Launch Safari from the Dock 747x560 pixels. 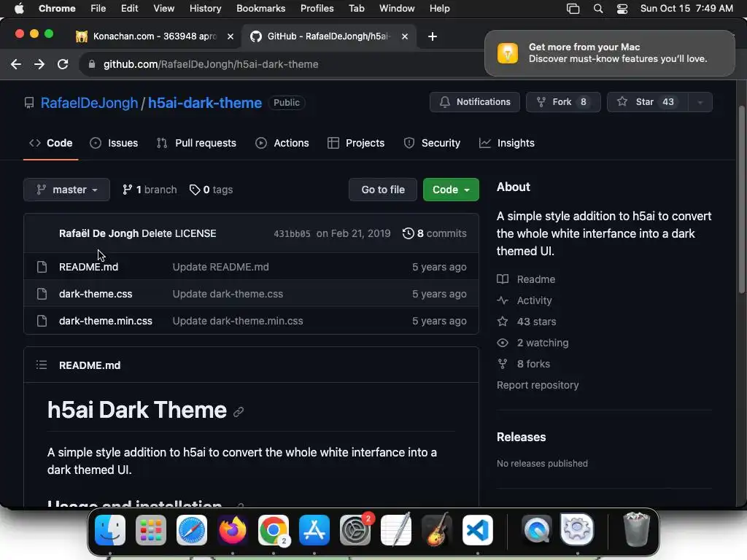click(192, 530)
